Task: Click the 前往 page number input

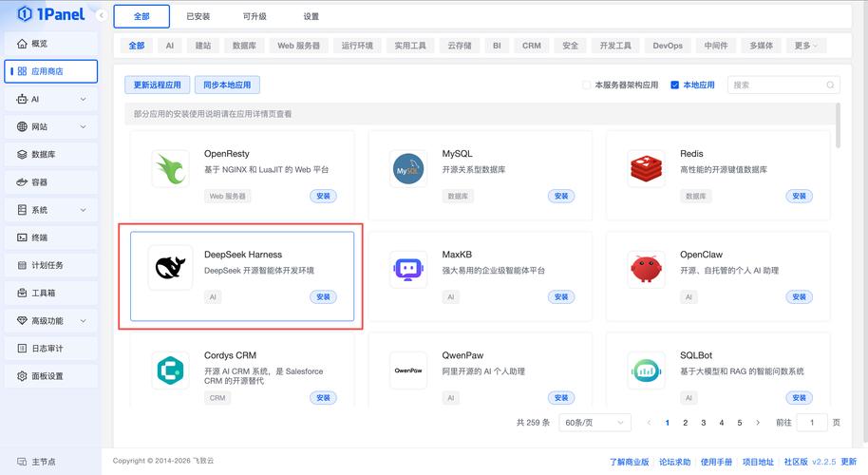Action: 812,423
